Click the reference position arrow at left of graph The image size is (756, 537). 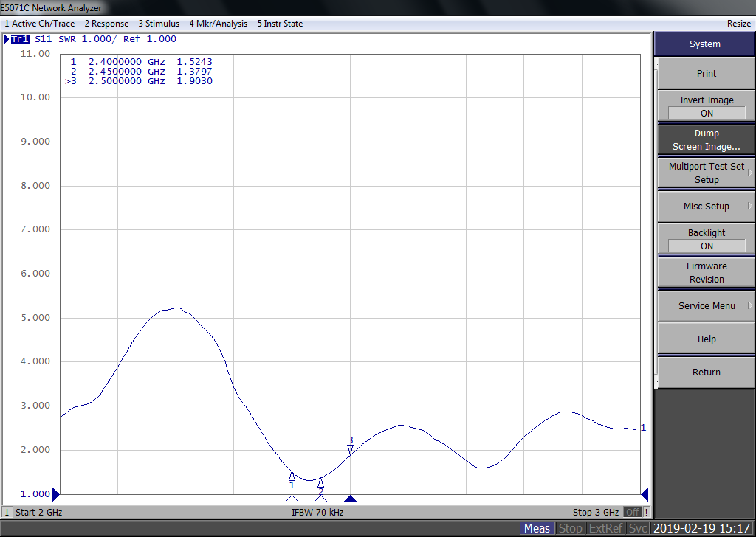[55, 494]
